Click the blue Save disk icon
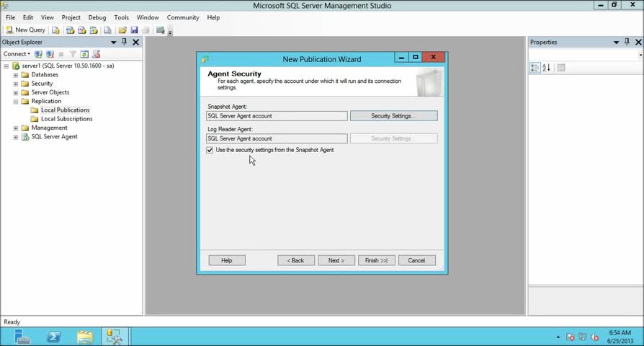This screenshot has width=644, height=346. click(x=134, y=30)
